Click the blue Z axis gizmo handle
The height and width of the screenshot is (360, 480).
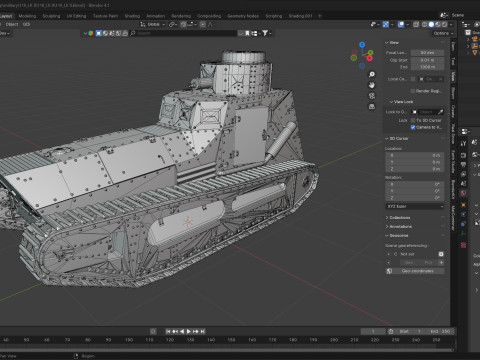pyautogui.click(x=362, y=44)
